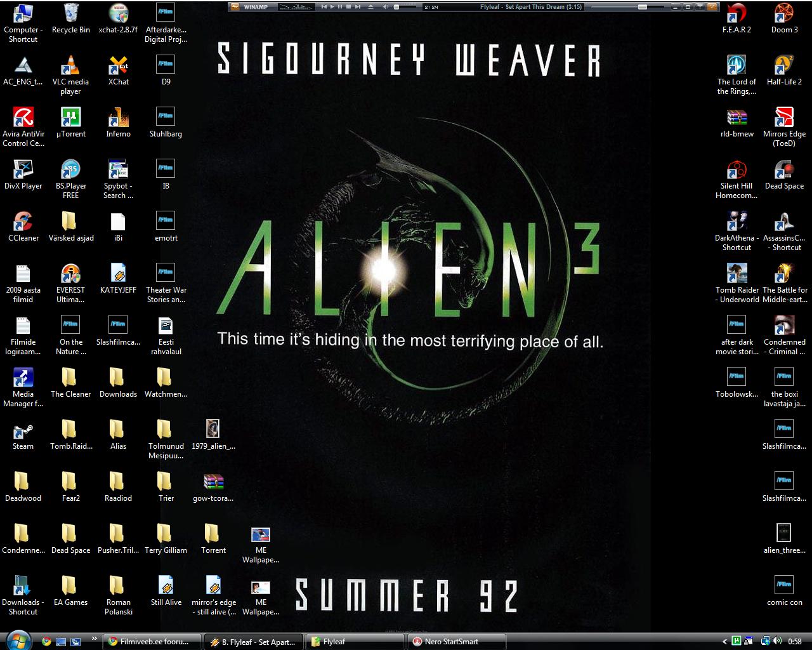
Task: Open Avira AntiVir Control Center icon
Action: click(x=23, y=127)
